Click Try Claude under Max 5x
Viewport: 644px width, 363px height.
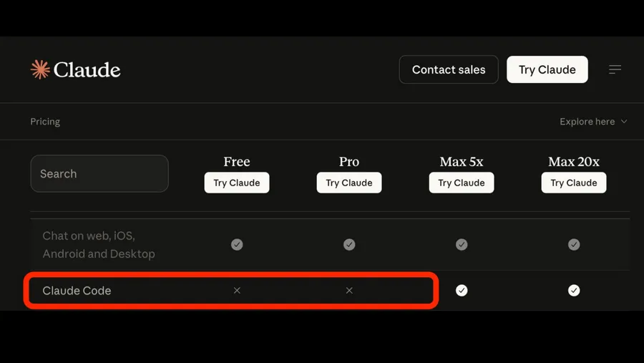point(462,183)
